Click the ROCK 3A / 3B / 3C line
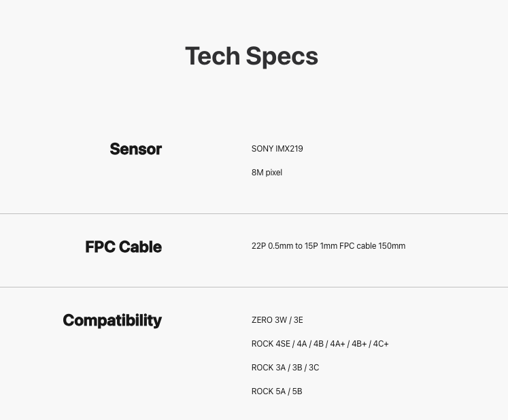This screenshot has height=420, width=508. (x=285, y=368)
